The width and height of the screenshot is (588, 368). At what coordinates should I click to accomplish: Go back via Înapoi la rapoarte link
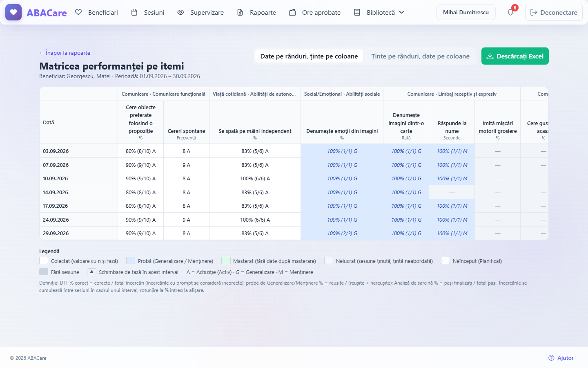pyautogui.click(x=65, y=53)
